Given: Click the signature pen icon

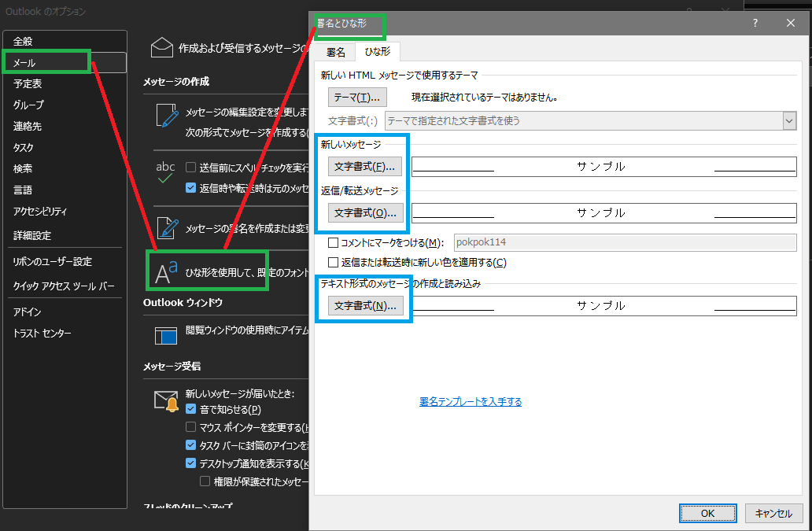Looking at the screenshot, I should click(x=168, y=228).
